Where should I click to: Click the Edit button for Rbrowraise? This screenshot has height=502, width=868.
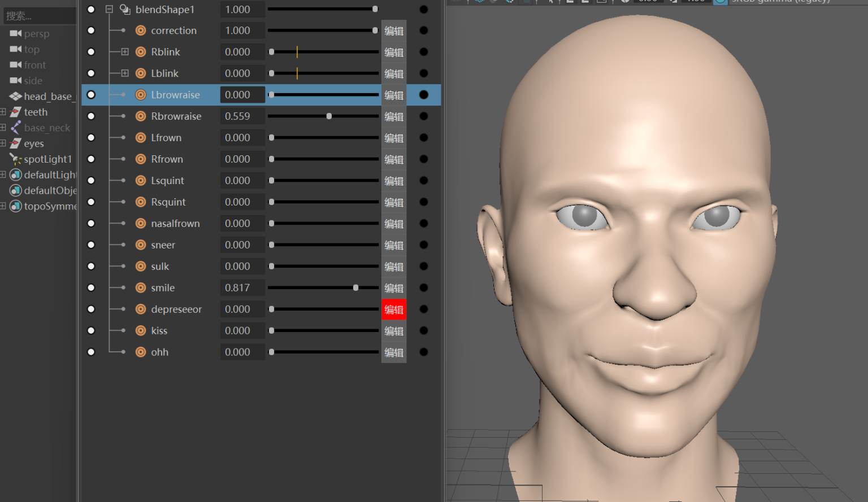click(x=394, y=116)
